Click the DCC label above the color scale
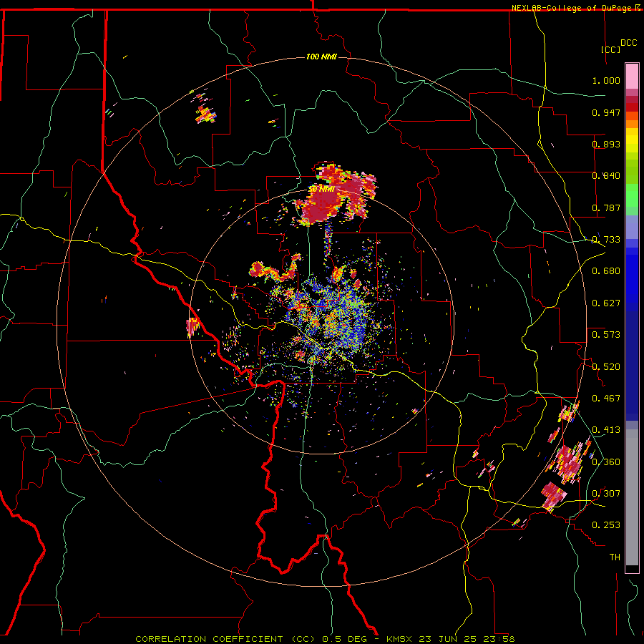Screen dimensions: 644x644 pos(628,43)
